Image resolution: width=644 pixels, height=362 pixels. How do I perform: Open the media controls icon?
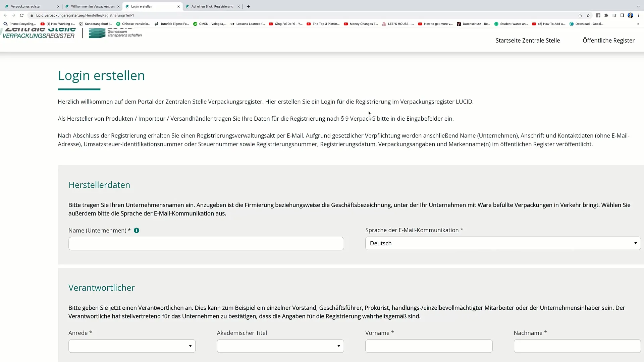(614, 15)
